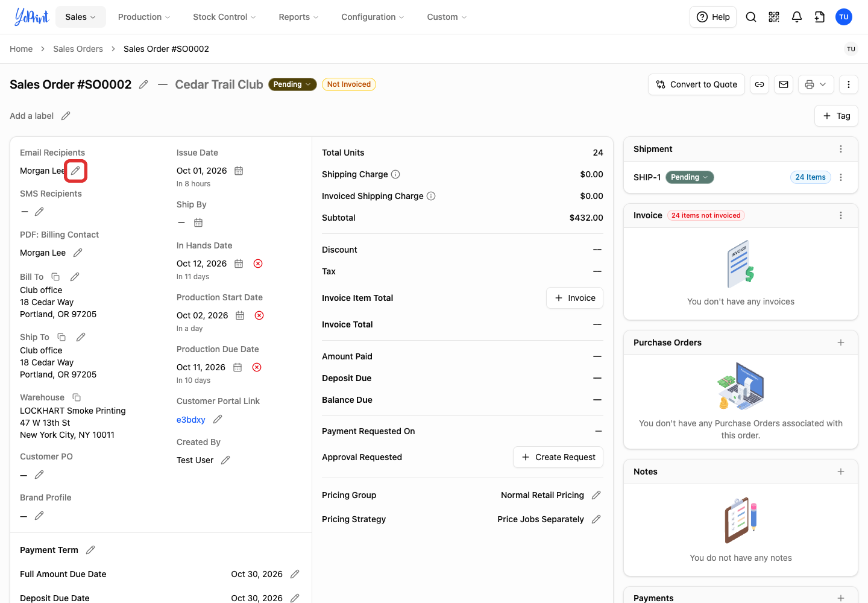Image resolution: width=868 pixels, height=603 pixels.
Task: Edit the Ship To address pencil
Action: point(81,337)
